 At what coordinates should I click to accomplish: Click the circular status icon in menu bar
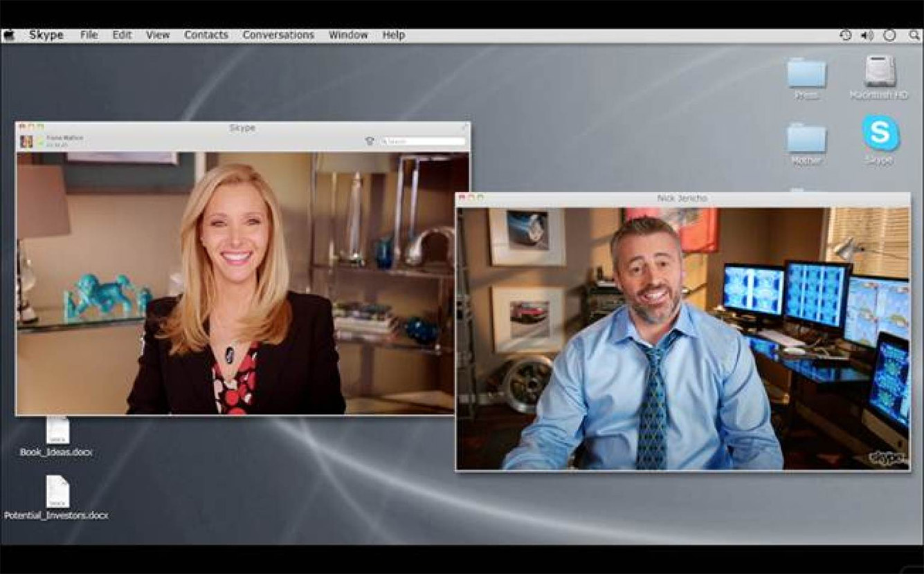pos(890,35)
